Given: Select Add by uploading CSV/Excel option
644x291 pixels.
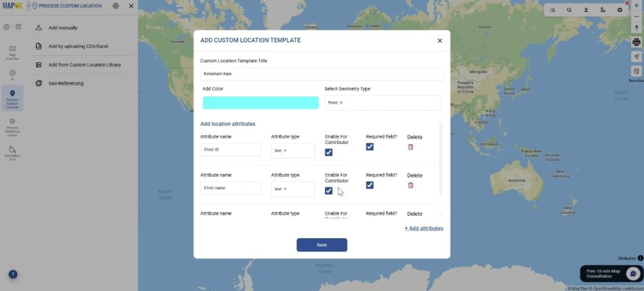Looking at the screenshot, I should point(78,47).
